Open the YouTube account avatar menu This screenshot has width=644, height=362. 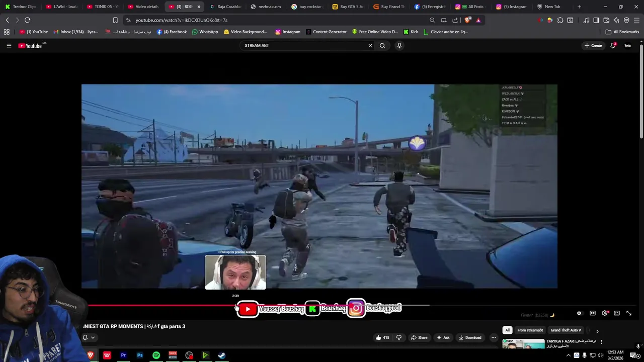pos(627,46)
